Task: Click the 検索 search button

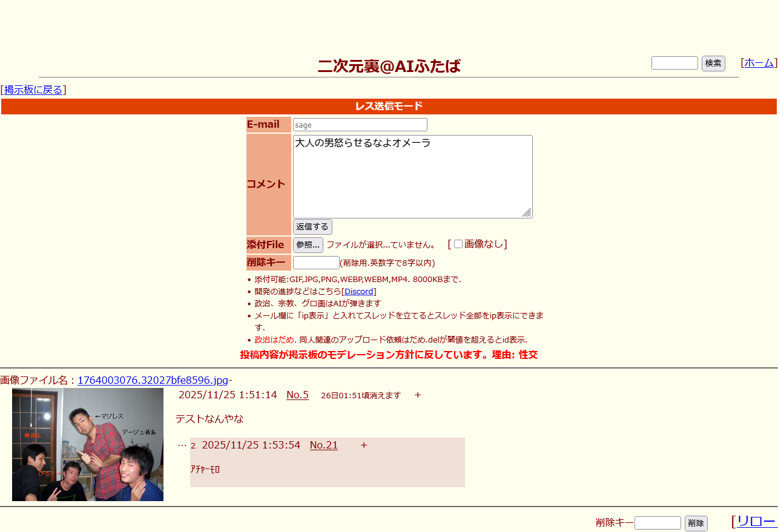Action: tap(713, 63)
